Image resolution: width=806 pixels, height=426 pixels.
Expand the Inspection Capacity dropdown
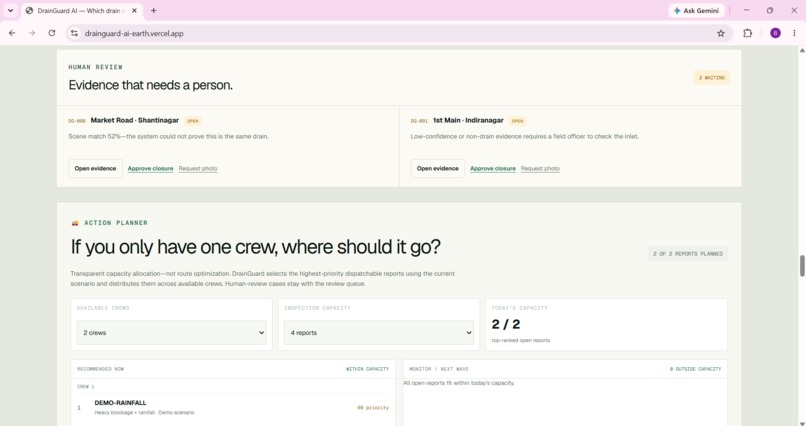(379, 332)
